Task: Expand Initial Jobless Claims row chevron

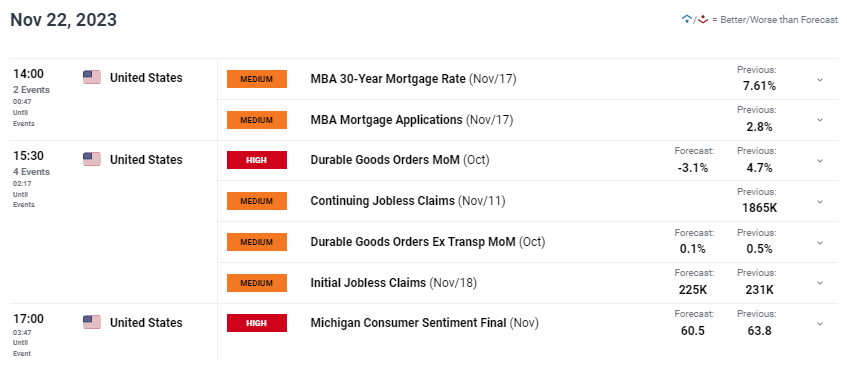Action: pos(819,283)
